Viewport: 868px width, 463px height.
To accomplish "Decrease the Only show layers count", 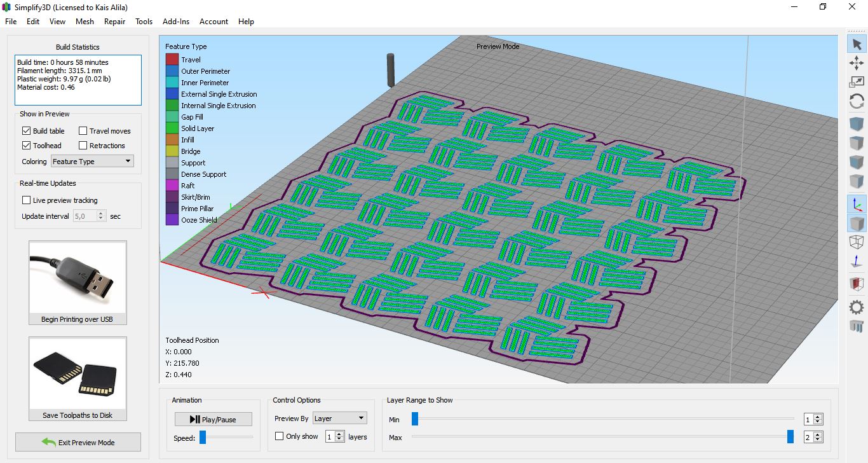I will tap(339, 439).
